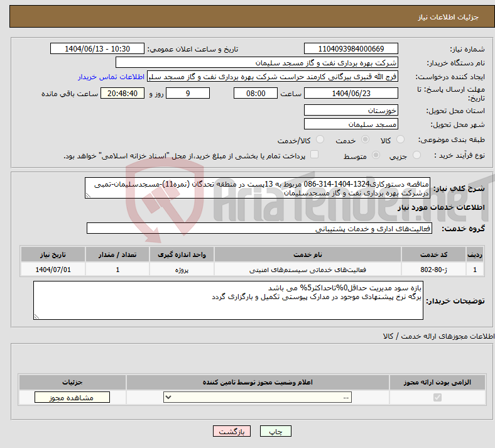Click the اطلاعات خدمات مورد نیاز heading
Image resolution: width=495 pixels, height=448 pixels.
pos(441,207)
